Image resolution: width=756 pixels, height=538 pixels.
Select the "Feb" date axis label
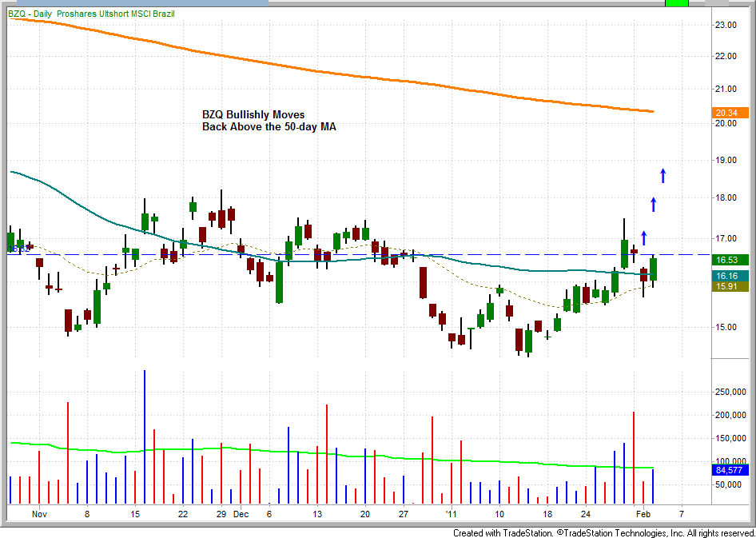(643, 514)
